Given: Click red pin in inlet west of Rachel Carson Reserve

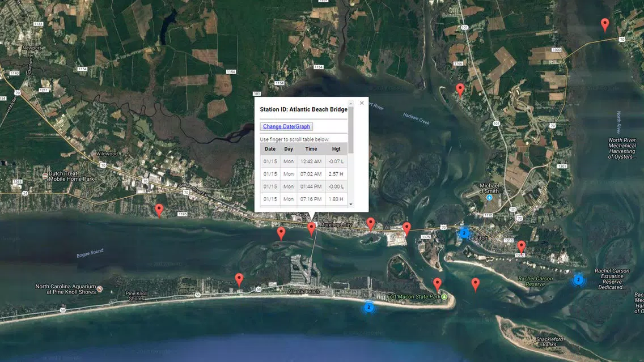Looking at the screenshot, I should click(475, 284).
